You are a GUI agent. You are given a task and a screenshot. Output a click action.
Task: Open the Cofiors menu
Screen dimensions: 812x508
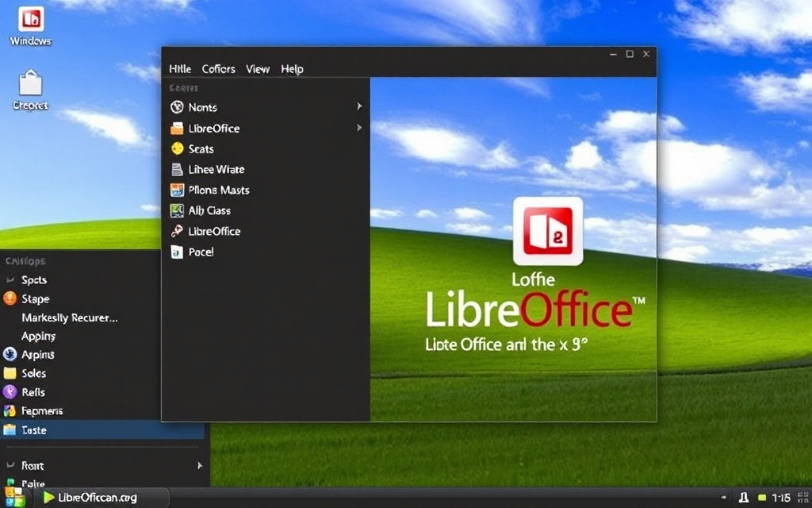point(219,69)
